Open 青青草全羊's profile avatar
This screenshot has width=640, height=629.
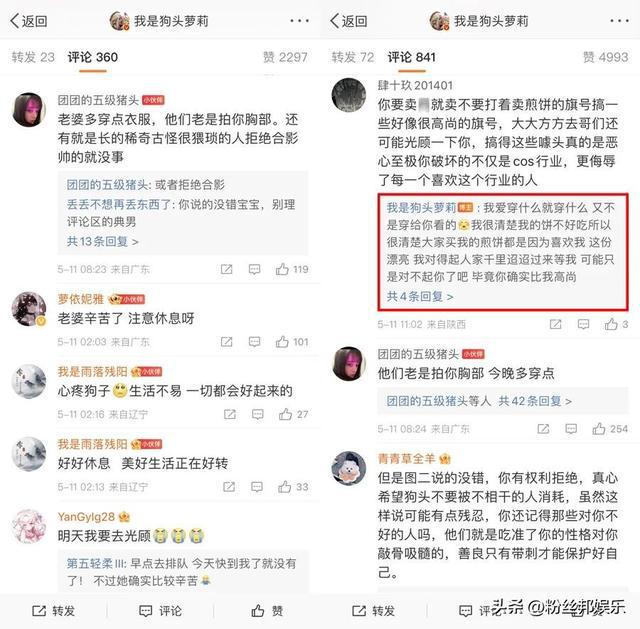coord(349,468)
